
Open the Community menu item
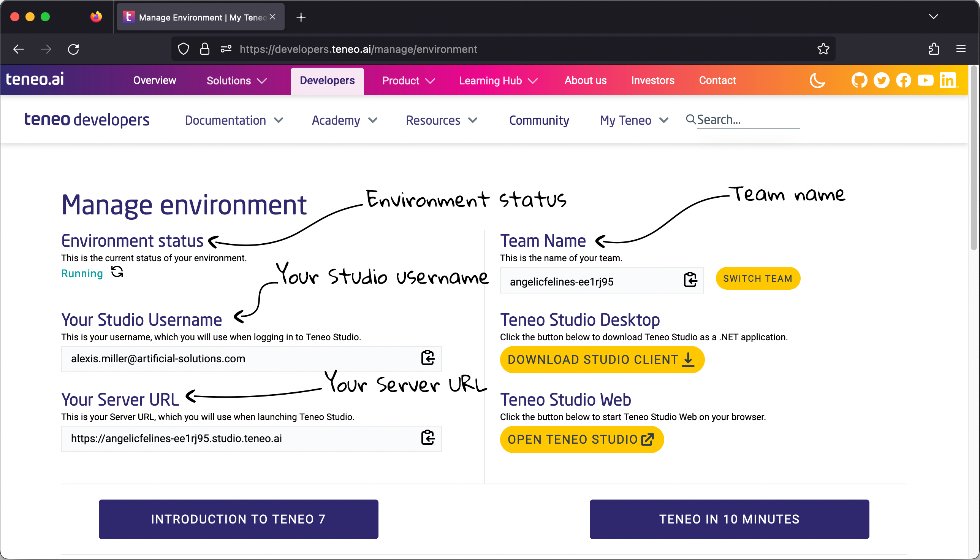pos(539,121)
